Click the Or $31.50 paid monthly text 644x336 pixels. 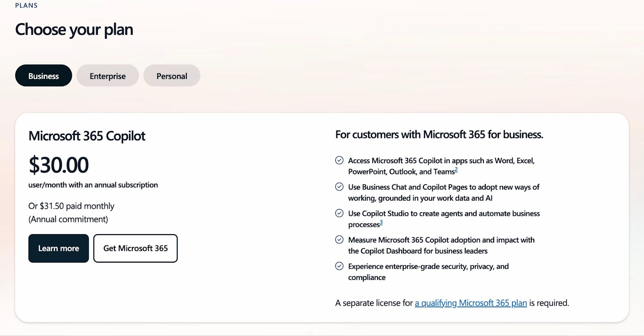pos(71,206)
